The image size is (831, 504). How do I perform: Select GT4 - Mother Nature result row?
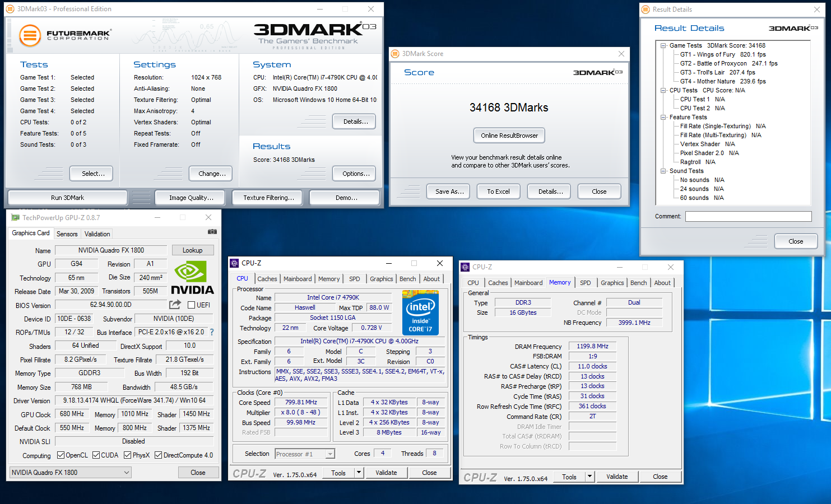[x=723, y=82]
